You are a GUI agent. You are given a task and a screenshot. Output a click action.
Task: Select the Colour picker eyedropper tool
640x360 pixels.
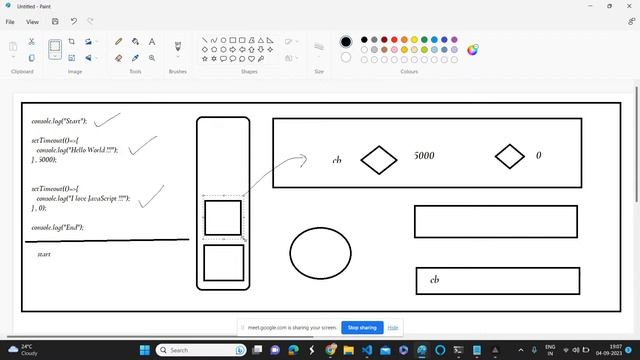coord(135,58)
